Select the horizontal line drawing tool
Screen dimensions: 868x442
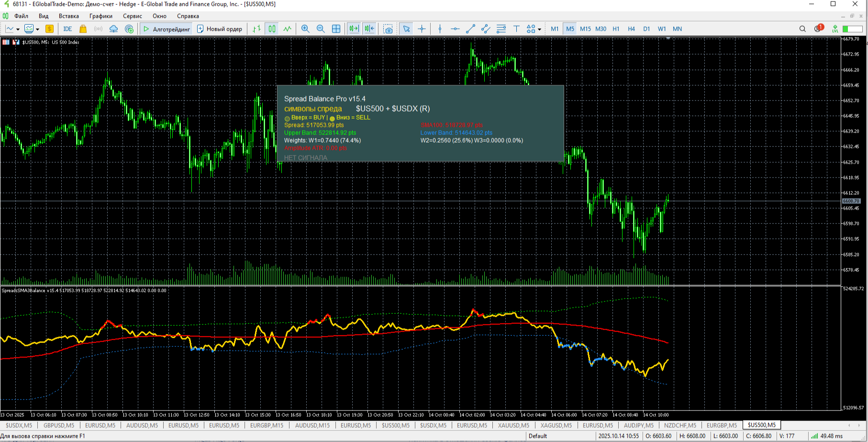(455, 29)
